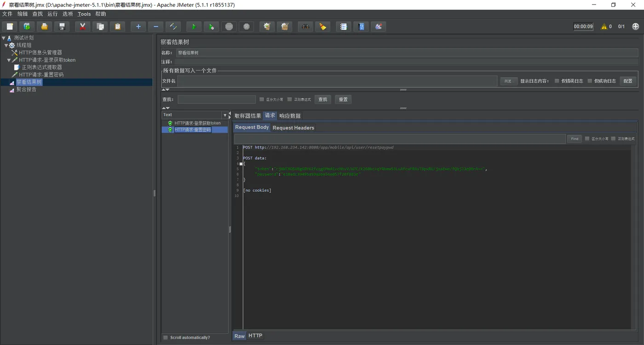Switch to 响应数据 tab
The width and height of the screenshot is (644, 345).
point(290,116)
